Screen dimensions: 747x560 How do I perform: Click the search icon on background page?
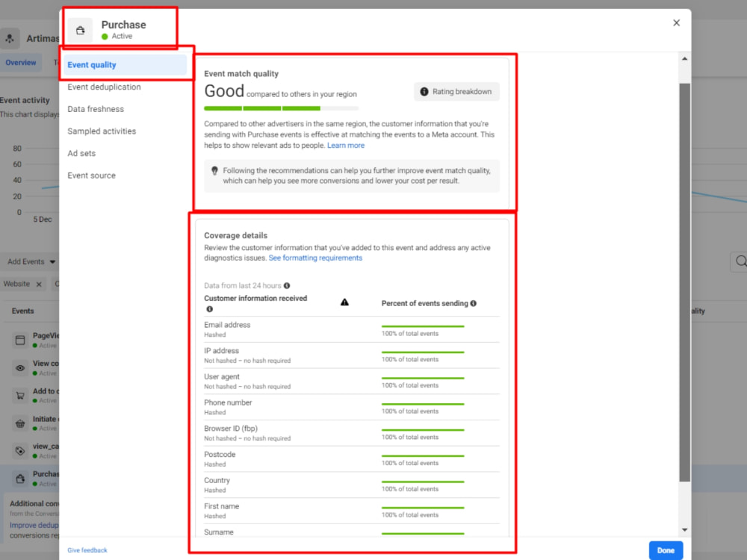740,261
